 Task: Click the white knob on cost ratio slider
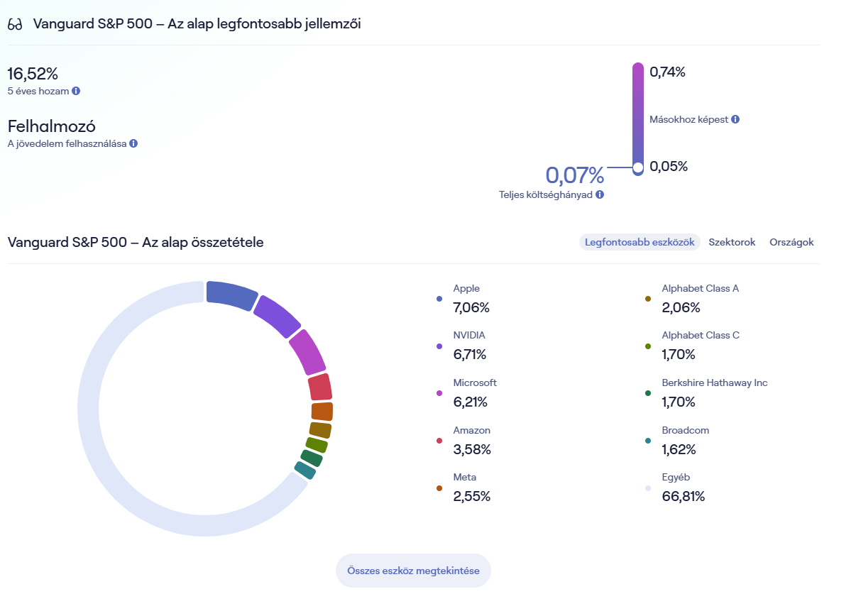637,167
